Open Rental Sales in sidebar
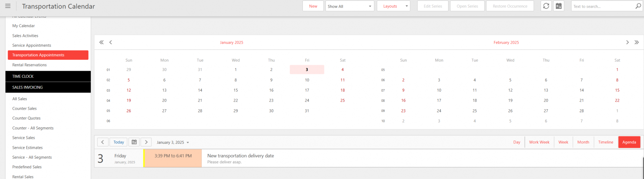 (x=23, y=177)
